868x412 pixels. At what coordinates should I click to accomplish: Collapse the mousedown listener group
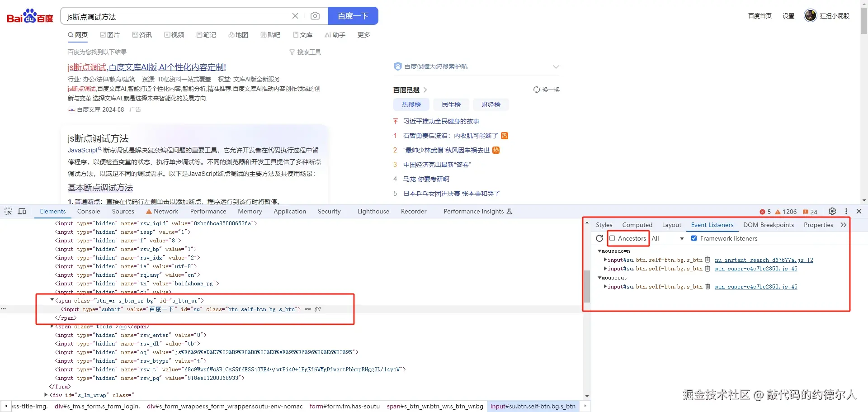[x=600, y=251]
